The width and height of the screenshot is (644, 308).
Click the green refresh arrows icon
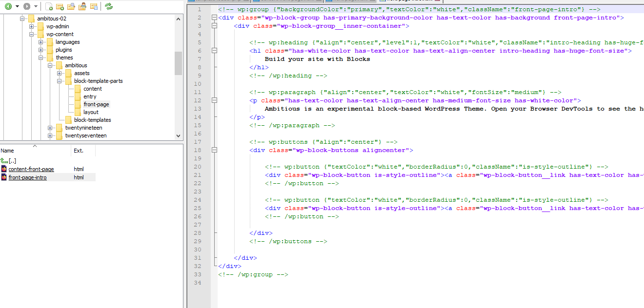coord(108,6)
